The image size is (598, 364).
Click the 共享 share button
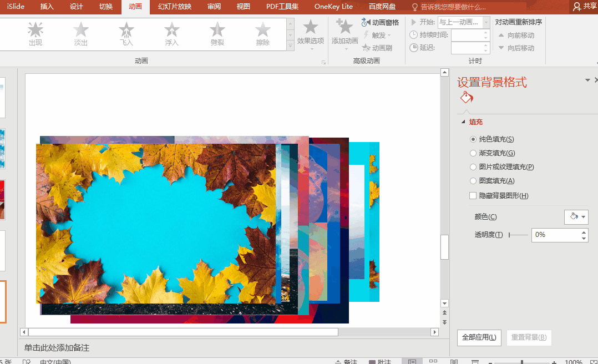(x=585, y=7)
